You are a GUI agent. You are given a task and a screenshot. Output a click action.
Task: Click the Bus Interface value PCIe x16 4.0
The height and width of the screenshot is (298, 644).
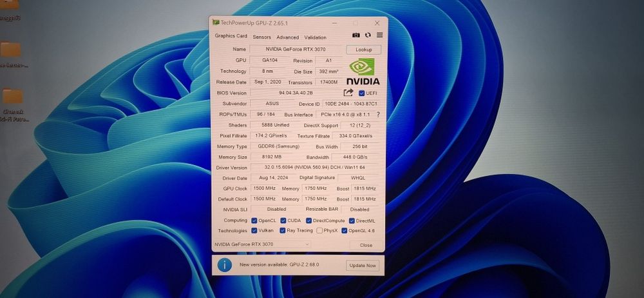[x=345, y=115]
